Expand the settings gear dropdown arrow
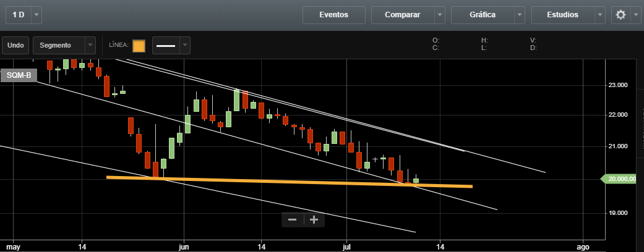644x252 pixels. coord(636,15)
